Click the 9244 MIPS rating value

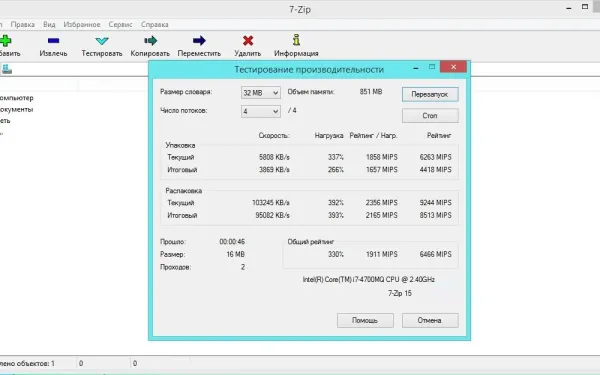(435, 203)
